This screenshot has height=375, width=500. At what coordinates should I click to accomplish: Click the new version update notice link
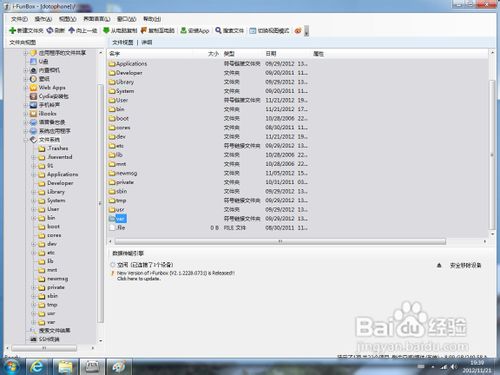[175, 276]
